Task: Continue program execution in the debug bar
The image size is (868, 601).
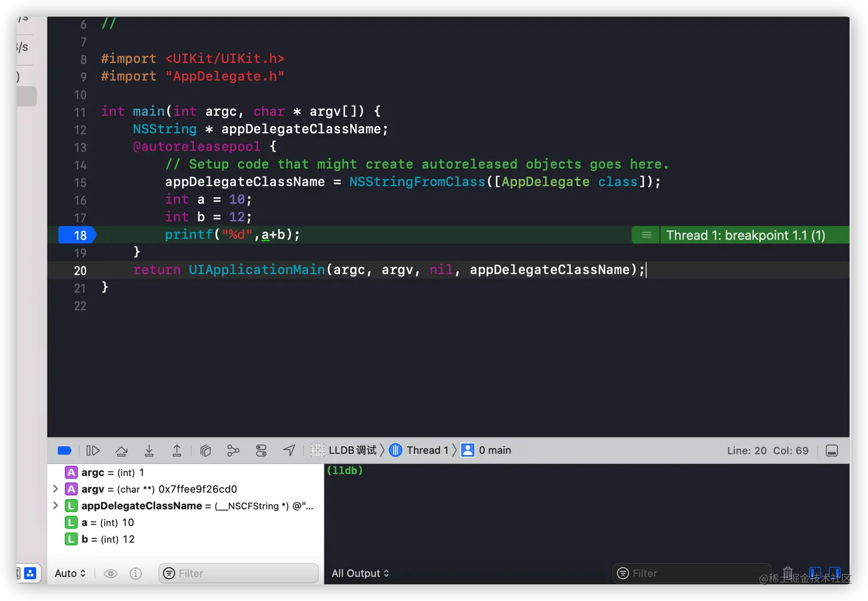Action: pyautogui.click(x=93, y=451)
